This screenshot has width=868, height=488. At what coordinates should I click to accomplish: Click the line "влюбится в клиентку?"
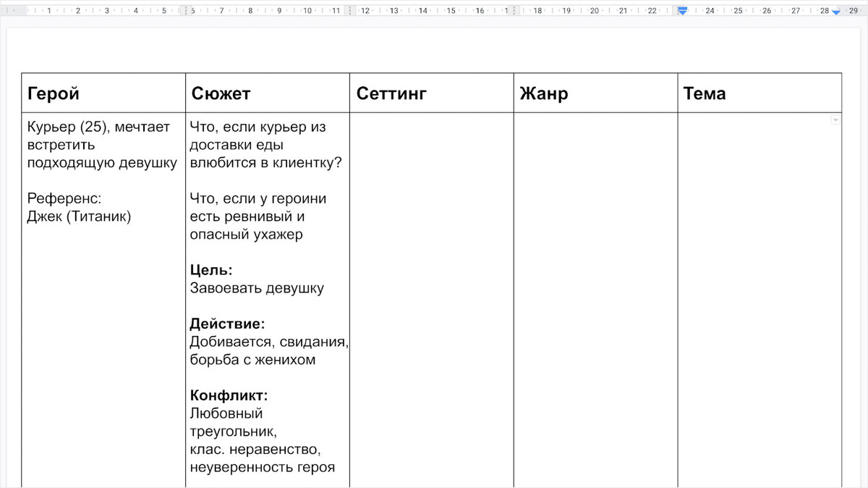coord(265,163)
